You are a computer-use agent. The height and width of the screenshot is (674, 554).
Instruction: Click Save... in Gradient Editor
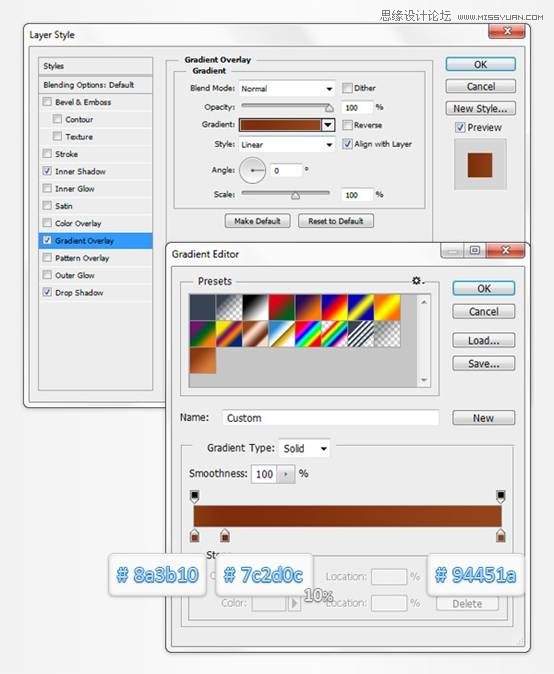484,364
